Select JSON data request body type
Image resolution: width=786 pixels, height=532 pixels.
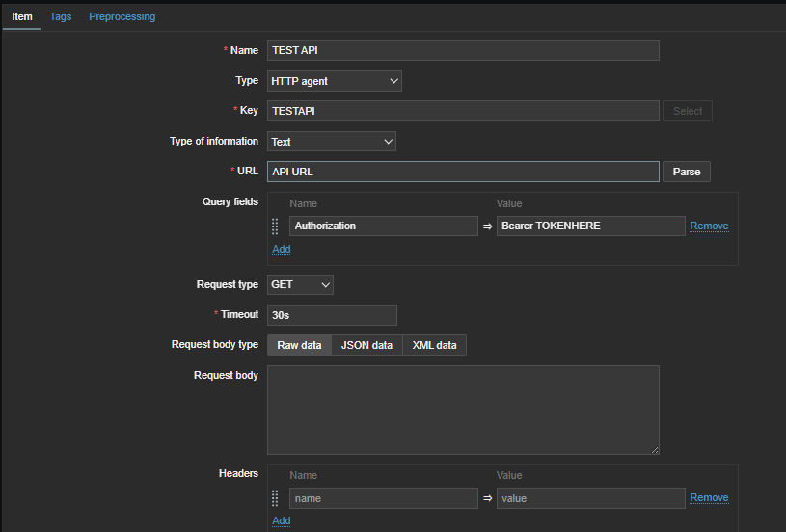pyautogui.click(x=366, y=345)
